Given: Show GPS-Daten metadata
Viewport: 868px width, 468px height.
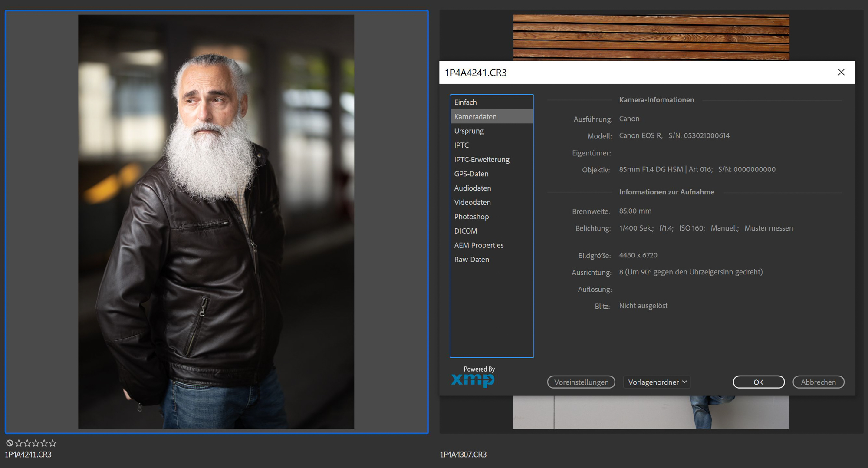Looking at the screenshot, I should (471, 174).
